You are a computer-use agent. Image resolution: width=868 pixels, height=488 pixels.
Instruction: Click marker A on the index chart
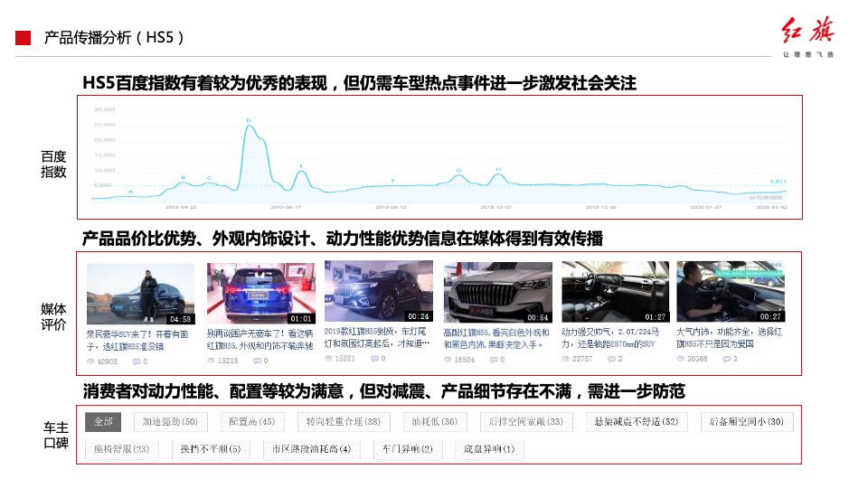[x=130, y=192]
